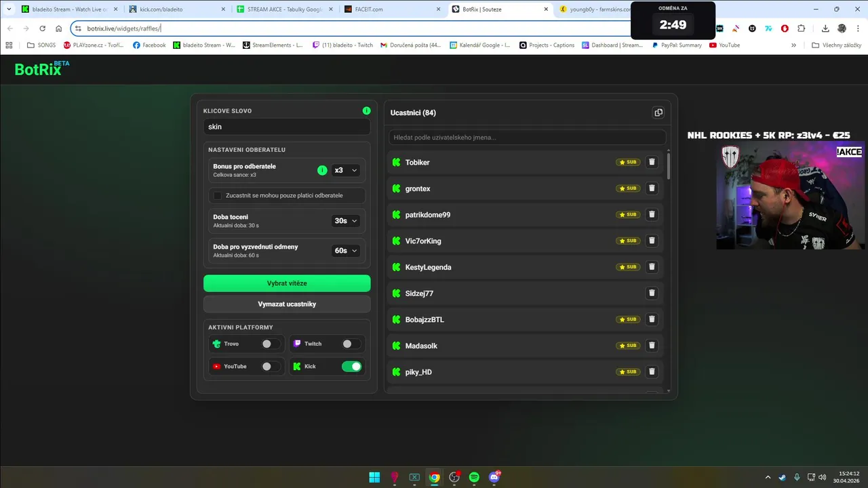Switch to kick.com/bladeito tab
Viewport: 868px width, 488px height.
point(176,9)
